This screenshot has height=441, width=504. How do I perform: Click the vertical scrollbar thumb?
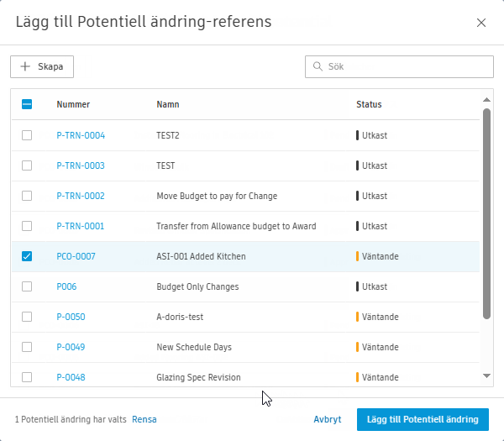(487, 213)
